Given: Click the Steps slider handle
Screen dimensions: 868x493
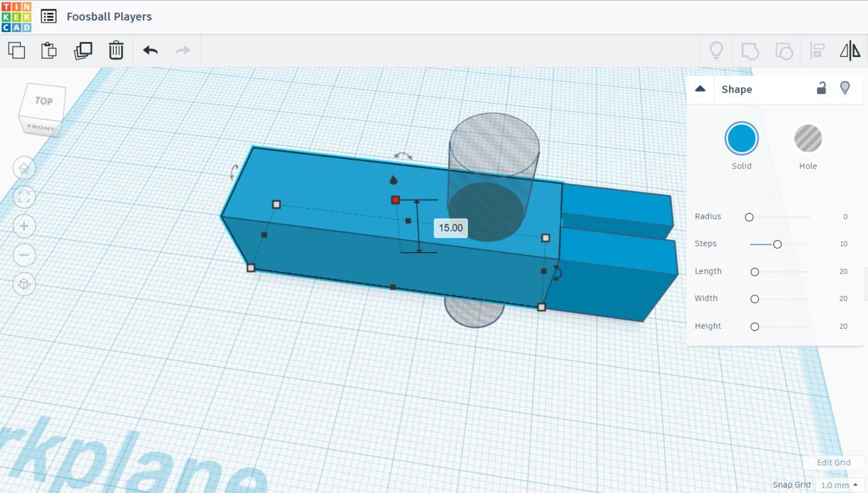Looking at the screenshot, I should pos(777,244).
